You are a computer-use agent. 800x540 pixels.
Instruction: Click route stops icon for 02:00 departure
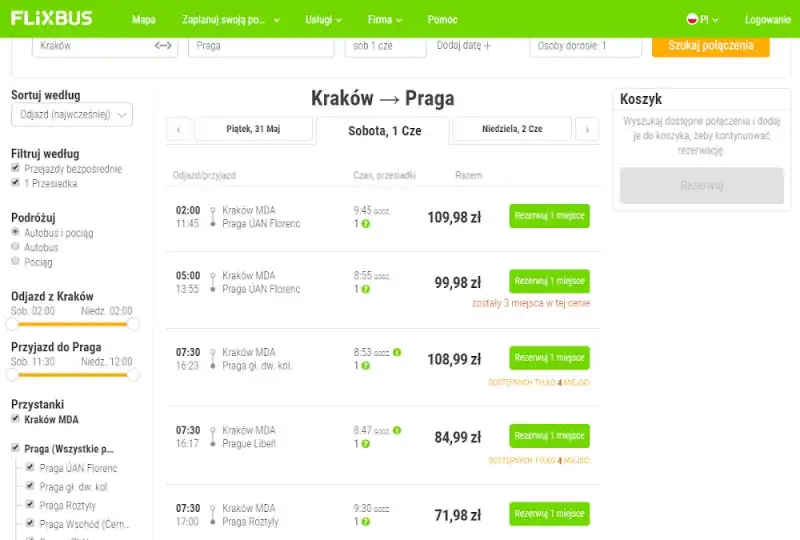pos(213,217)
